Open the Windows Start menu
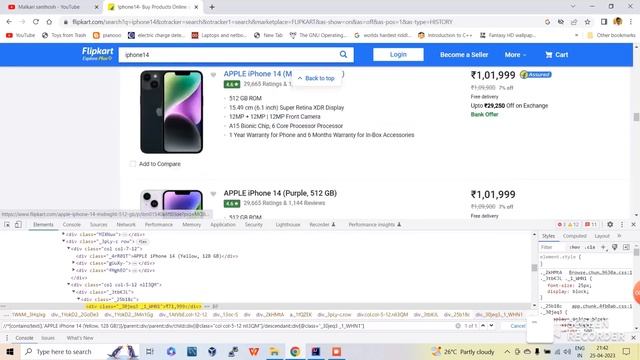This screenshot has width=640, height=360. tap(10, 351)
